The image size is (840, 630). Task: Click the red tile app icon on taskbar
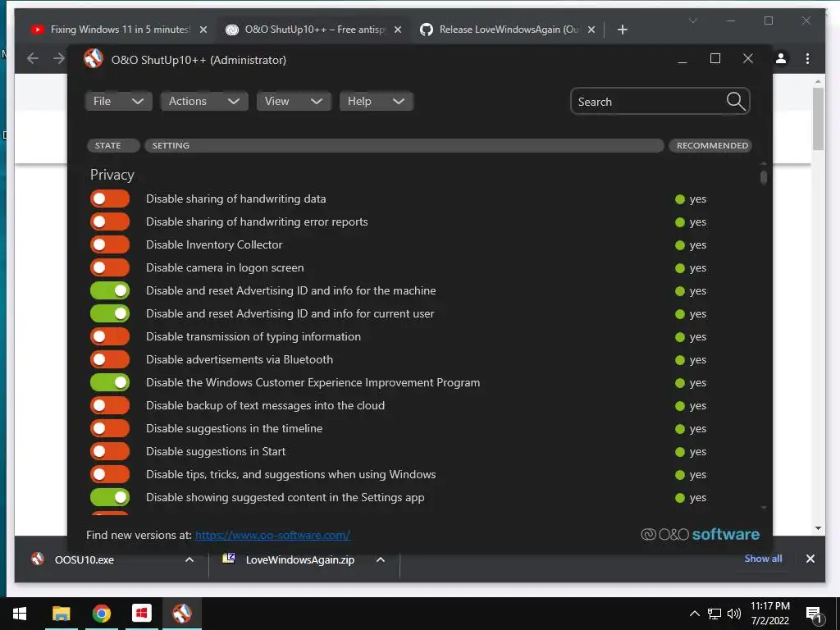point(141,613)
